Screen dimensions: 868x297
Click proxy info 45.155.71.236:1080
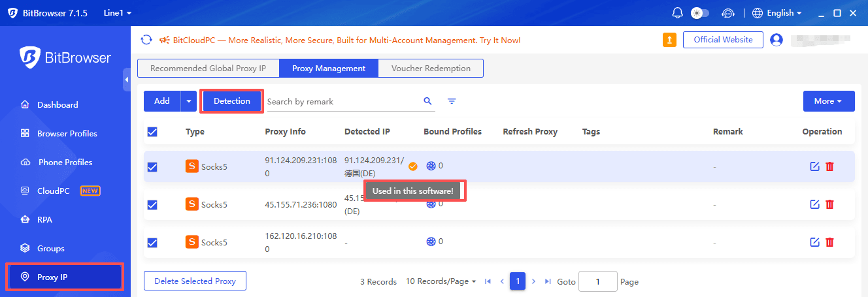301,204
